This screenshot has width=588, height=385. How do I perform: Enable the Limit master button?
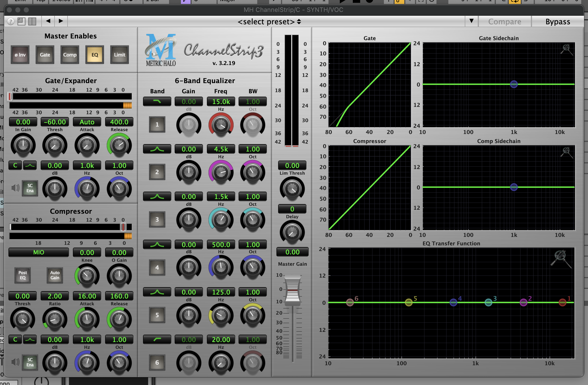coord(120,55)
